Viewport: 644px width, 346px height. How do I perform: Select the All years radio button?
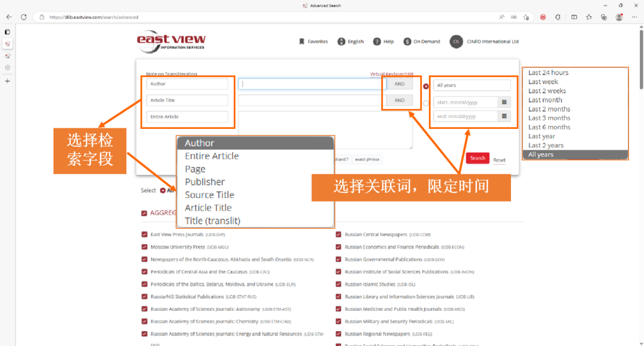[x=426, y=86]
